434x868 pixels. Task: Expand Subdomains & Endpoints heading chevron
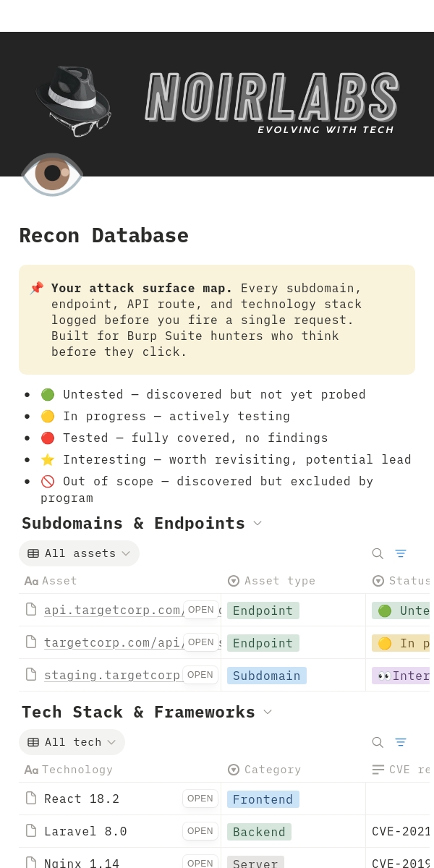pos(258,523)
